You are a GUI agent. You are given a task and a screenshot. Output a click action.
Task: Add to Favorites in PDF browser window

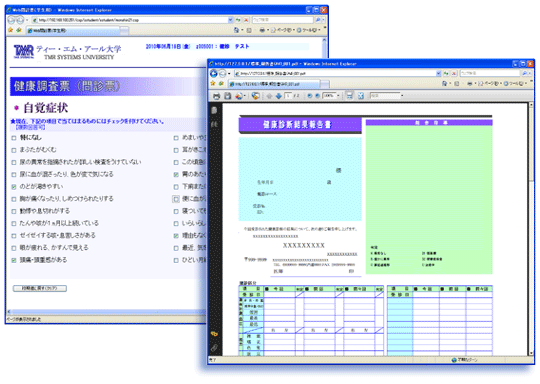tap(221, 83)
